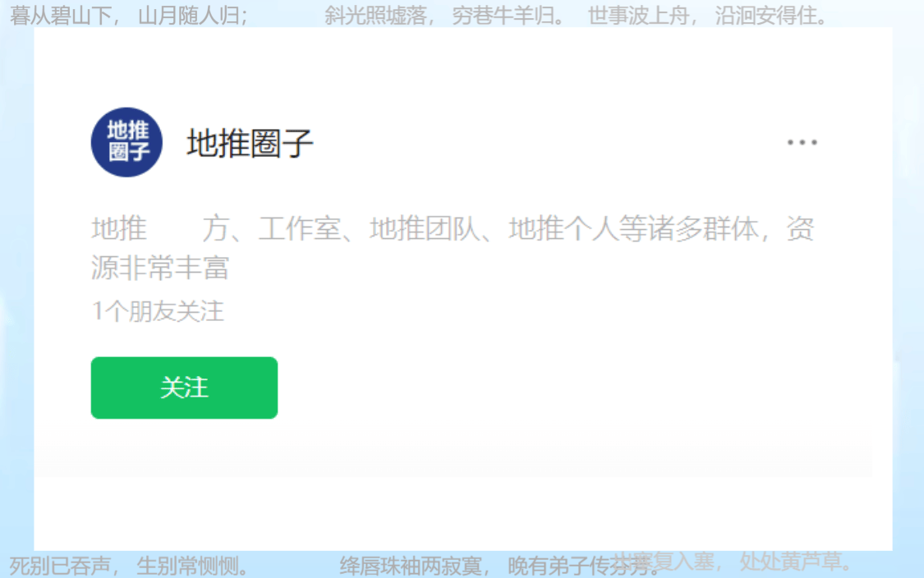Open the three-dot more options menu
924x578 pixels.
point(802,142)
